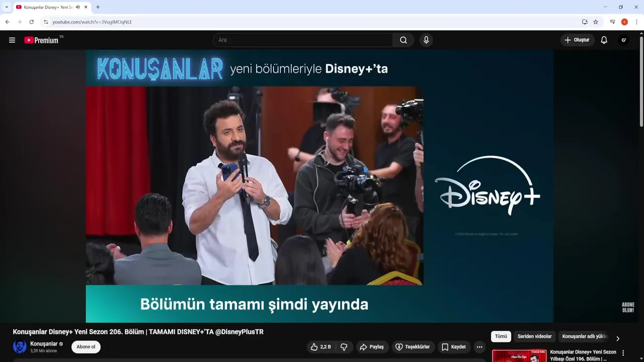
Task: Subscribe using Abone ol button
Action: coord(86,347)
